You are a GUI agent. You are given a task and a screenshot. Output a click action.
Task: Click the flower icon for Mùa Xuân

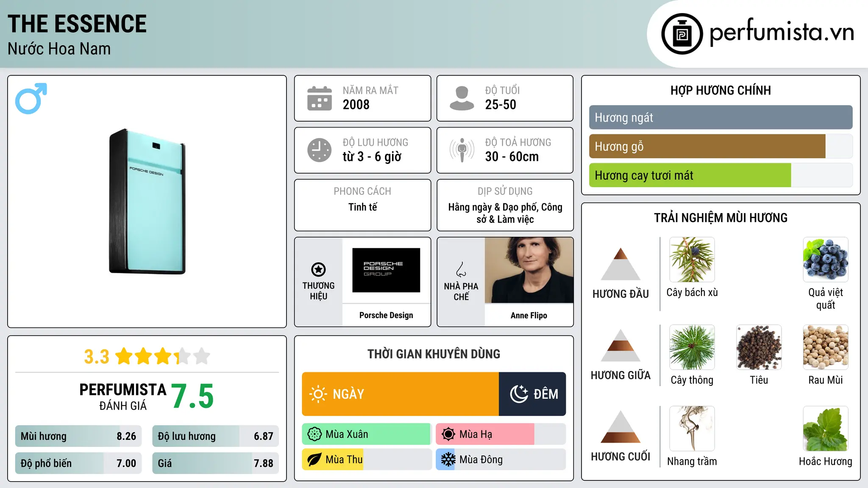point(314,434)
